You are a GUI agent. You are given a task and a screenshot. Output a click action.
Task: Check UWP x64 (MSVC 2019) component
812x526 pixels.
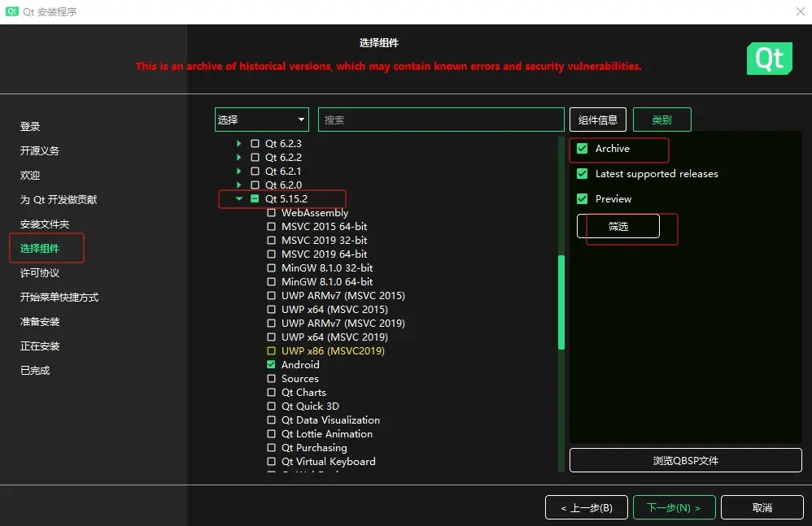(271, 337)
